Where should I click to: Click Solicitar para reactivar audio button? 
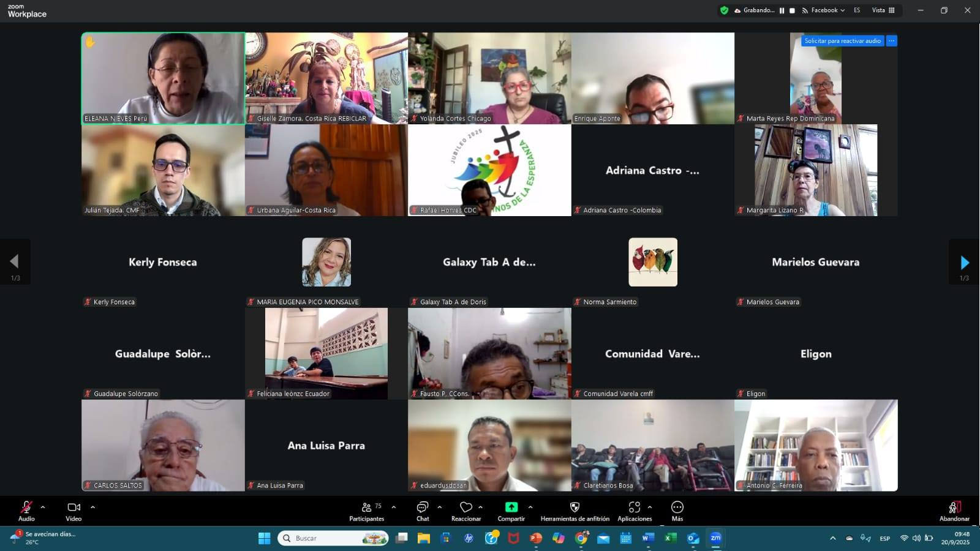pos(842,41)
